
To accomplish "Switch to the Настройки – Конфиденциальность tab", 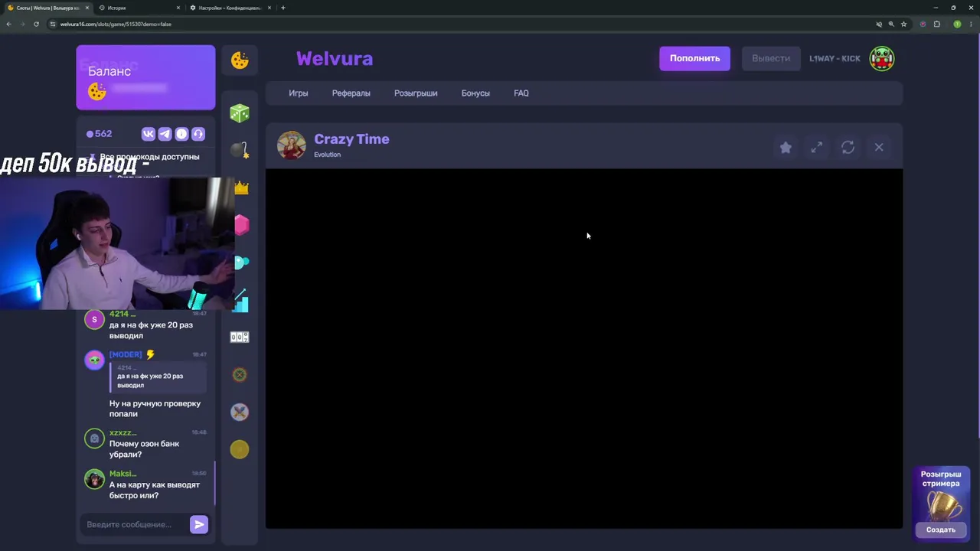I will tap(230, 8).
